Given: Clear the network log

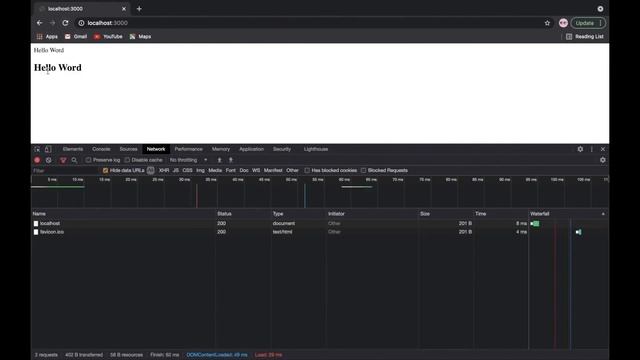Looking at the screenshot, I should click(x=49, y=160).
